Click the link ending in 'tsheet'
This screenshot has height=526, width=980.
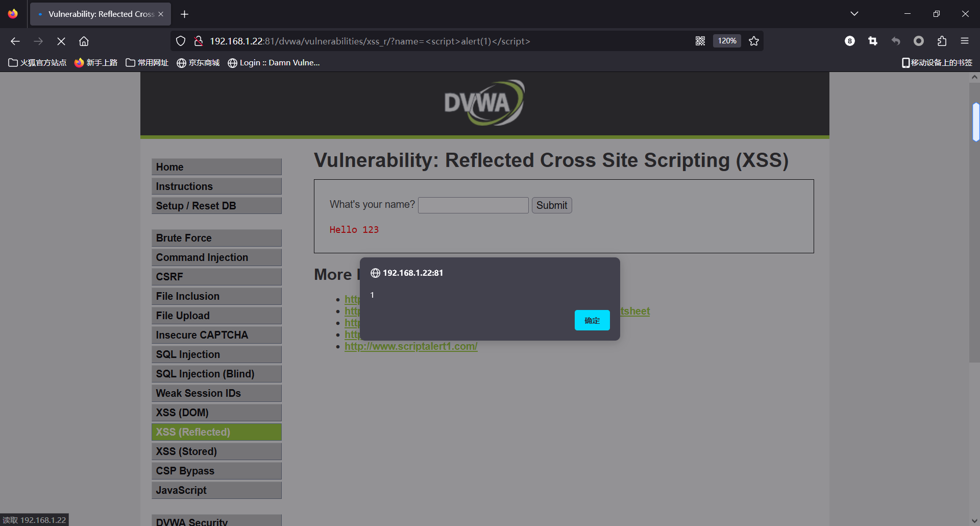click(x=635, y=311)
